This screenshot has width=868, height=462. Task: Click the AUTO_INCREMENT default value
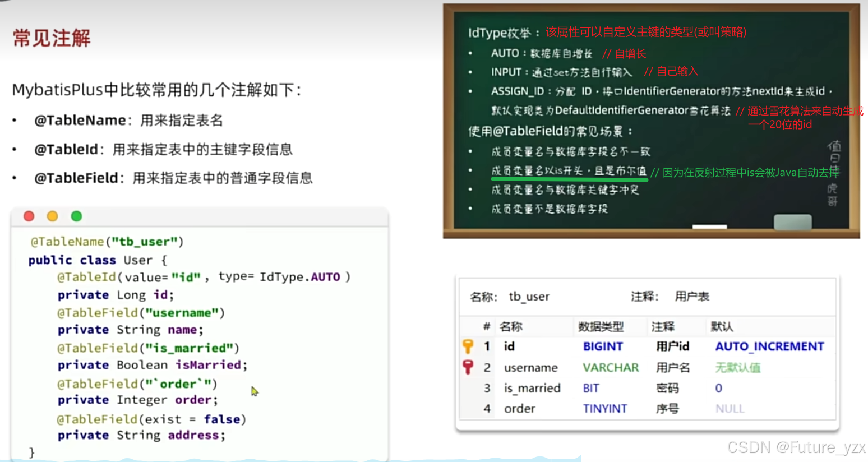(x=770, y=346)
